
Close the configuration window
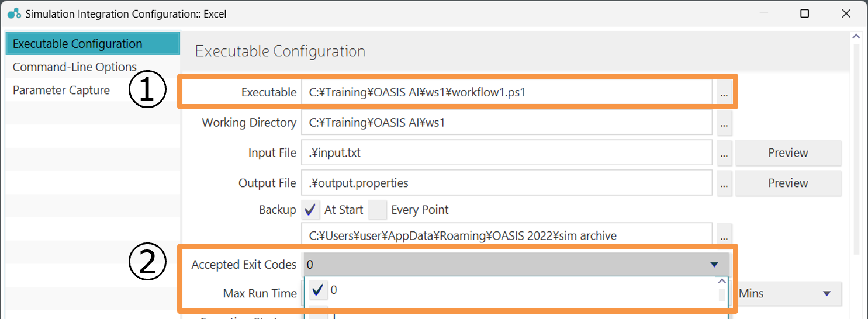[846, 13]
